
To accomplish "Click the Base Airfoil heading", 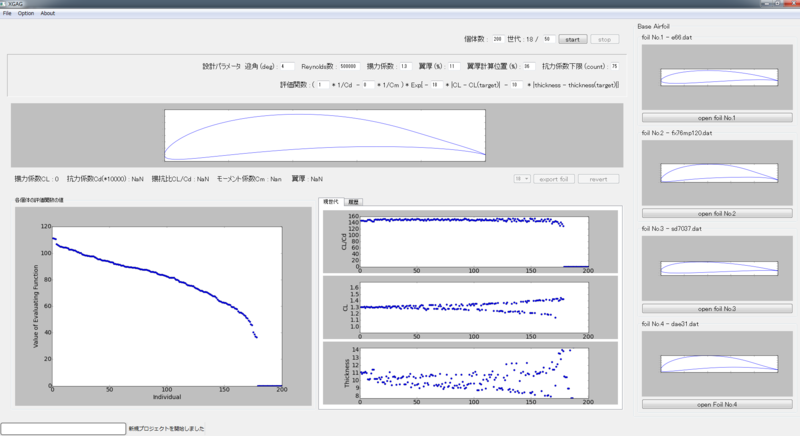I will (x=653, y=26).
